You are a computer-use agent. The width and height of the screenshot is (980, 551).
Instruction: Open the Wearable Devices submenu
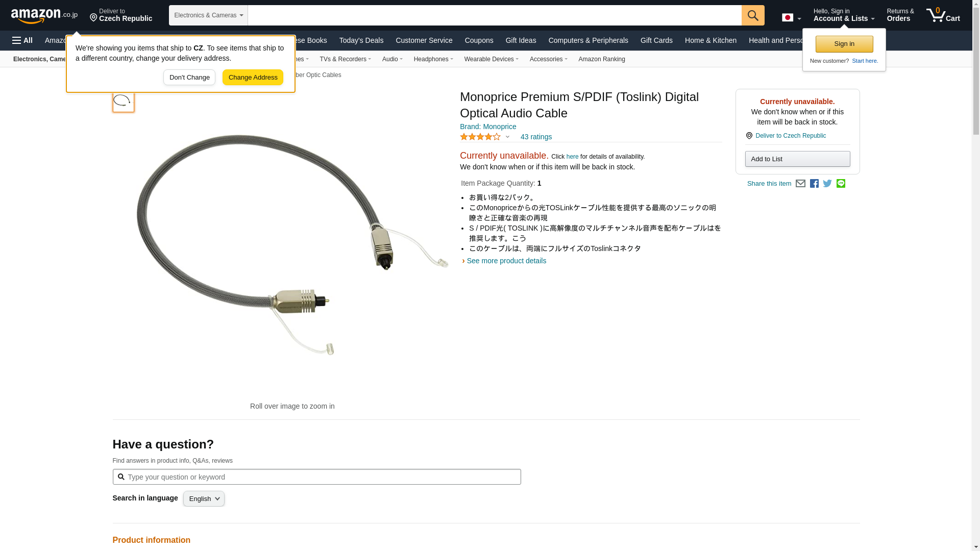492,59
